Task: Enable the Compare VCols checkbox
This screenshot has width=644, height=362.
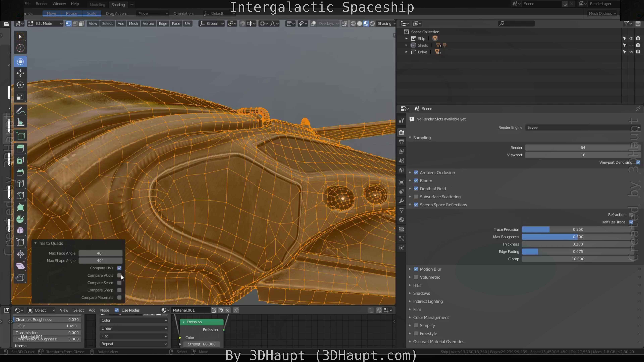Action: pos(119,275)
